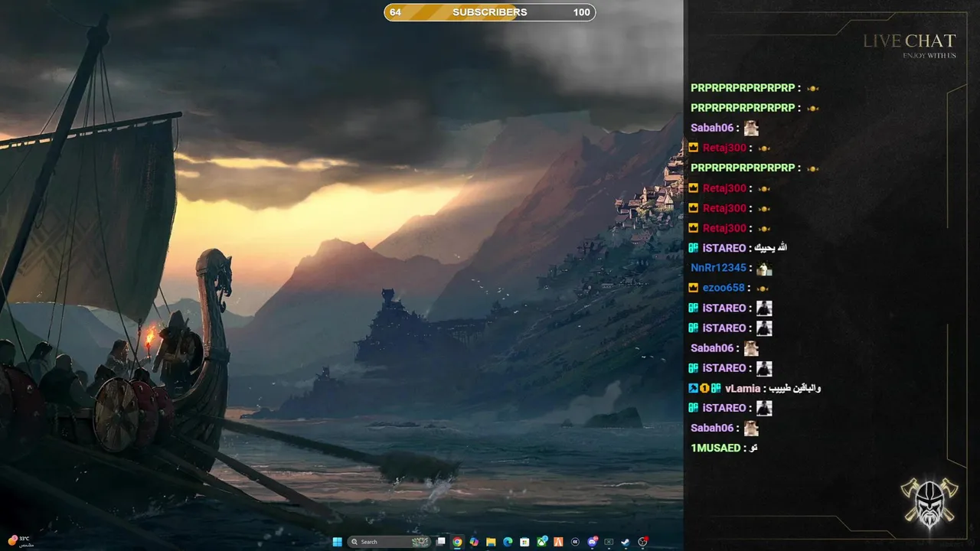
Task: Click the subscribers goal progress bar
Action: pyautogui.click(x=490, y=12)
